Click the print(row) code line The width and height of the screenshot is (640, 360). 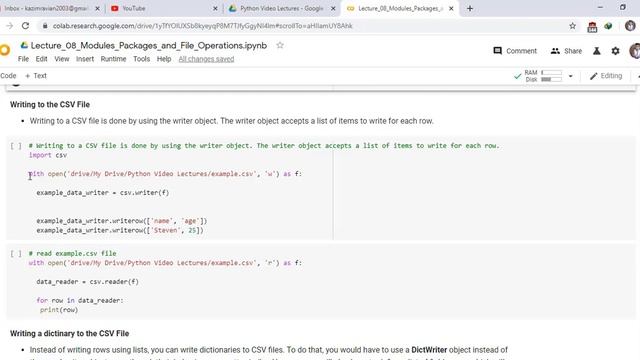click(x=59, y=310)
